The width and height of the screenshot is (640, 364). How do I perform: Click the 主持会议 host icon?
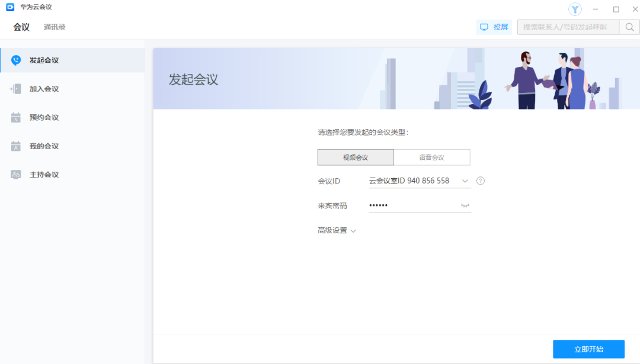point(15,175)
